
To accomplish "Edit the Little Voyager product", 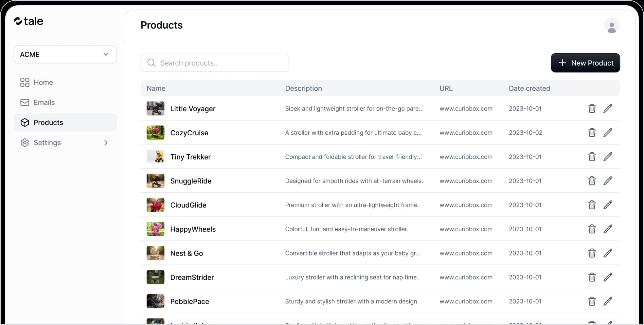I will pos(608,108).
